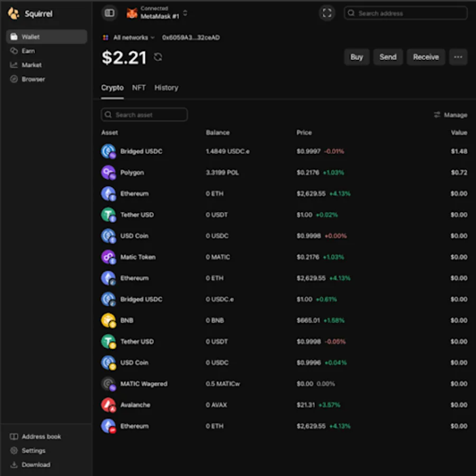Refresh balance with the sync icon

pyautogui.click(x=158, y=57)
